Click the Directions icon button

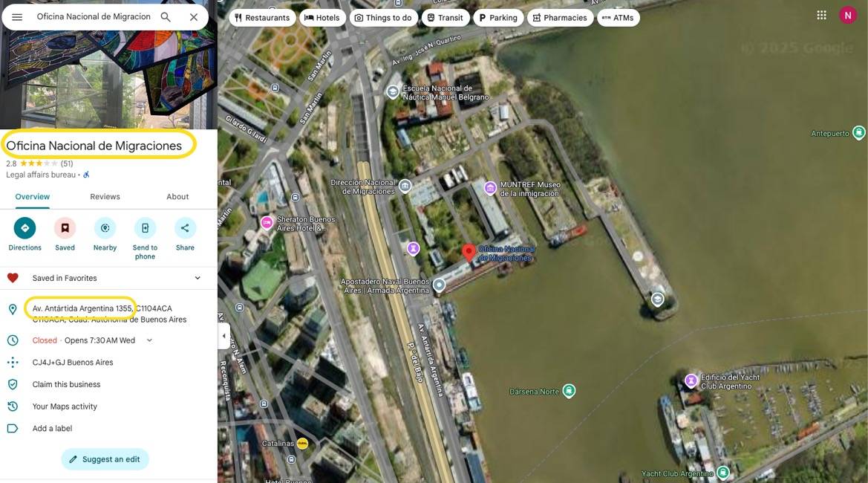tap(25, 228)
